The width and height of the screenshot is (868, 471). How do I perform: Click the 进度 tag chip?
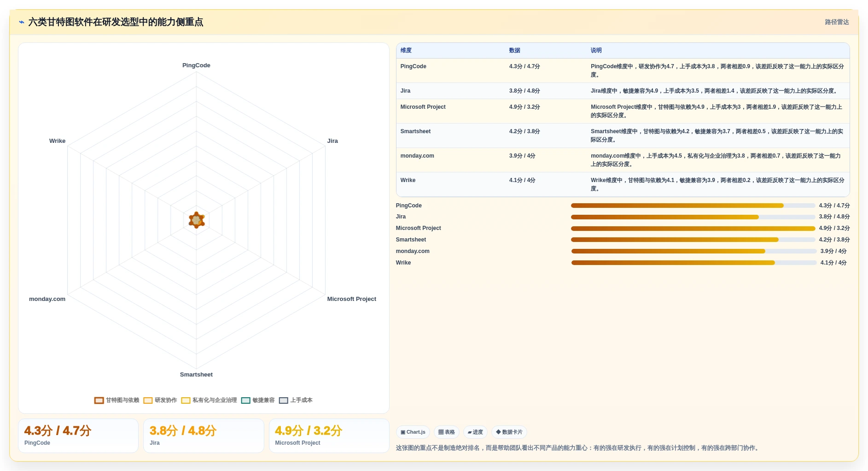click(x=475, y=432)
